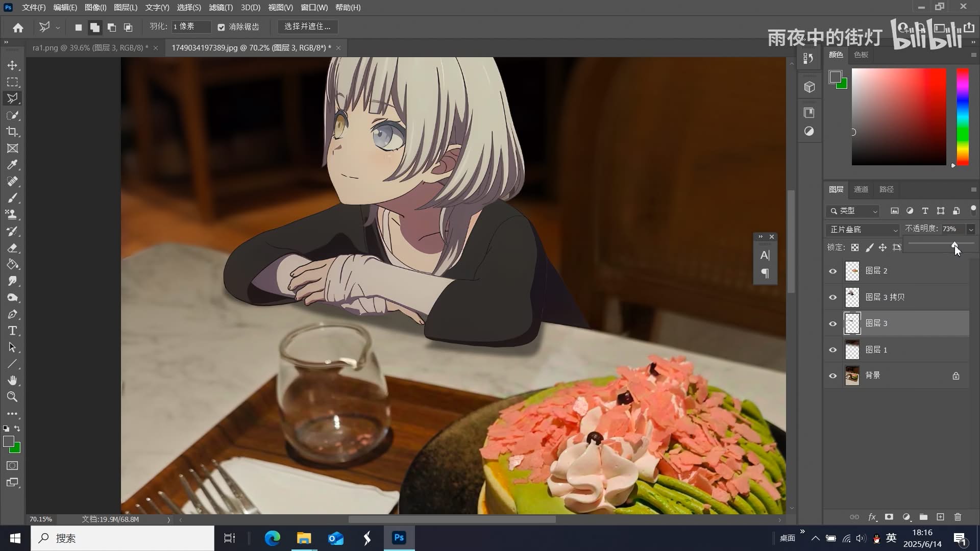Image resolution: width=980 pixels, height=551 pixels.
Task: Open Microsoft Edge from taskbar
Action: (272, 538)
